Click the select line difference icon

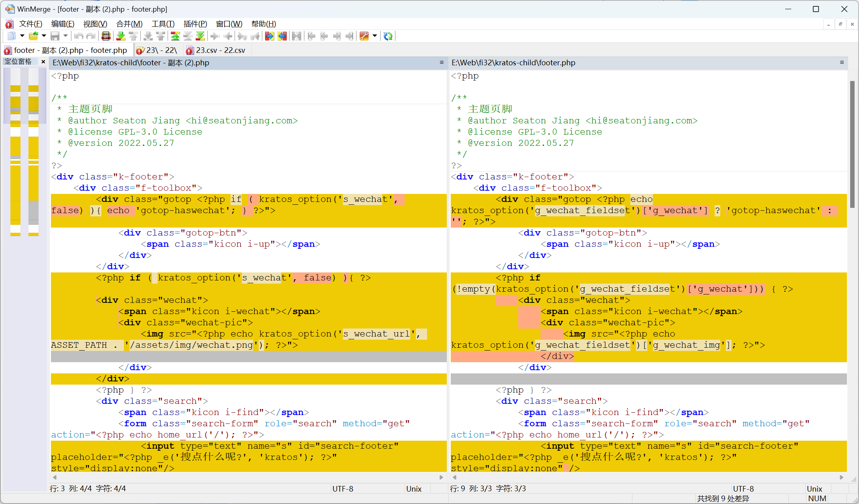pos(106,36)
